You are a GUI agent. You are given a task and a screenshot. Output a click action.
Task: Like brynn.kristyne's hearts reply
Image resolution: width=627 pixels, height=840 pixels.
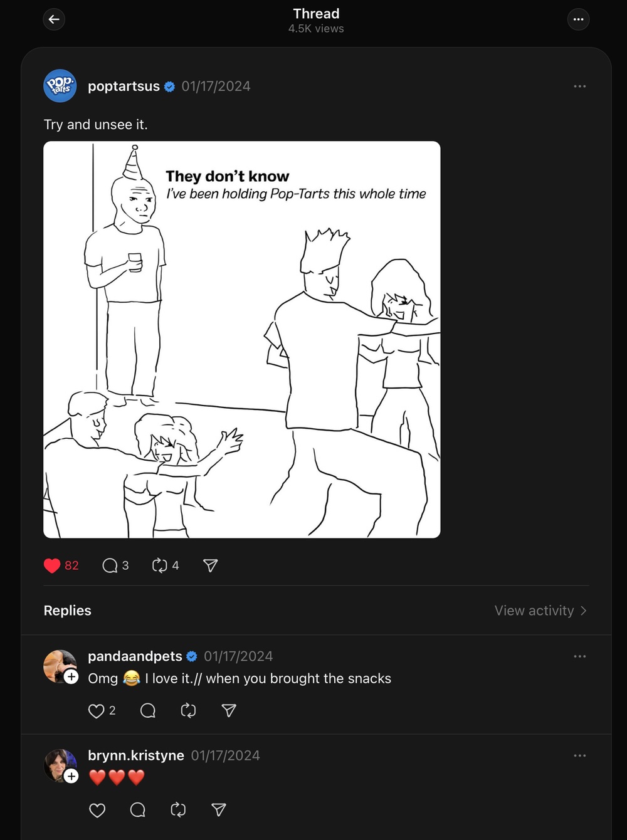click(x=97, y=810)
